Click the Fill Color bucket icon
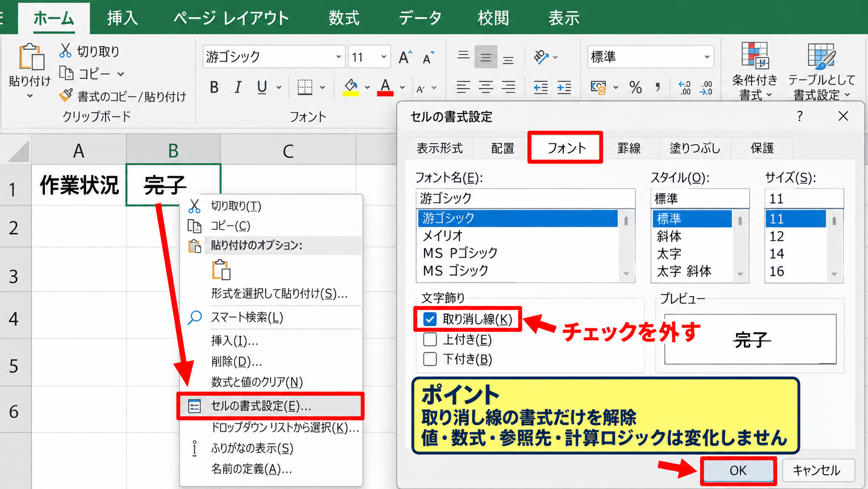This screenshot has width=868, height=489. [351, 87]
